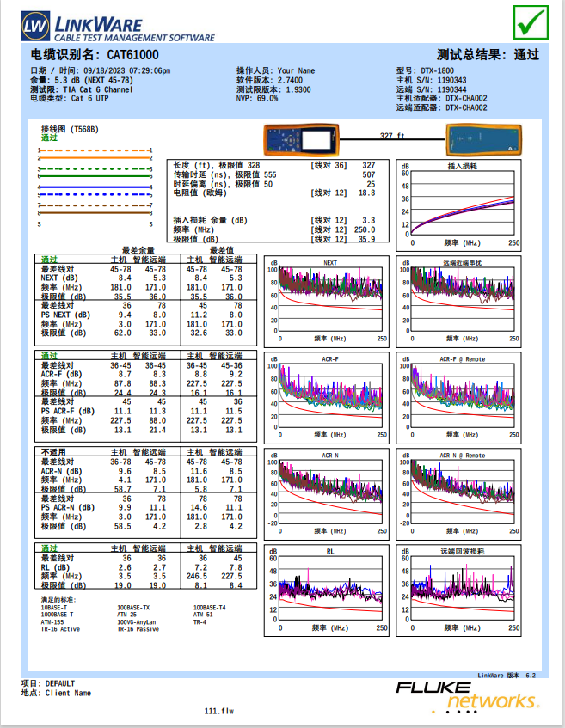Click the orange dashed wire for pin 1
Viewport: 565px width, 728px height.
point(95,150)
